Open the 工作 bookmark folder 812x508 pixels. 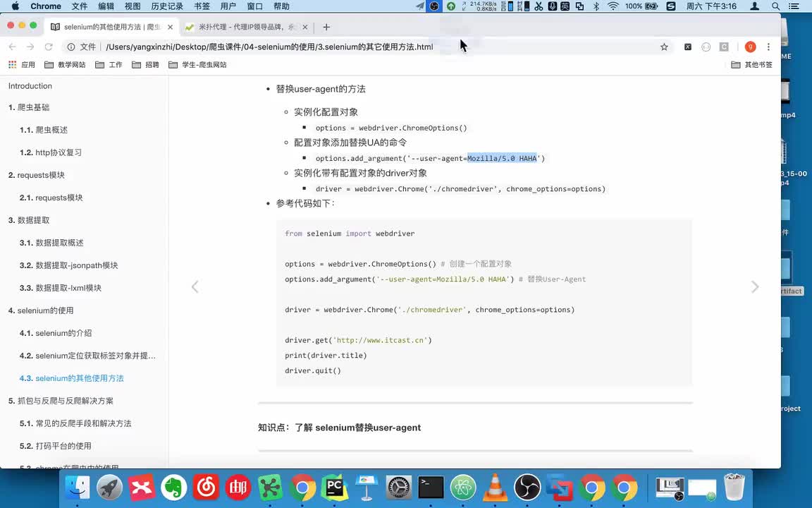click(109, 65)
